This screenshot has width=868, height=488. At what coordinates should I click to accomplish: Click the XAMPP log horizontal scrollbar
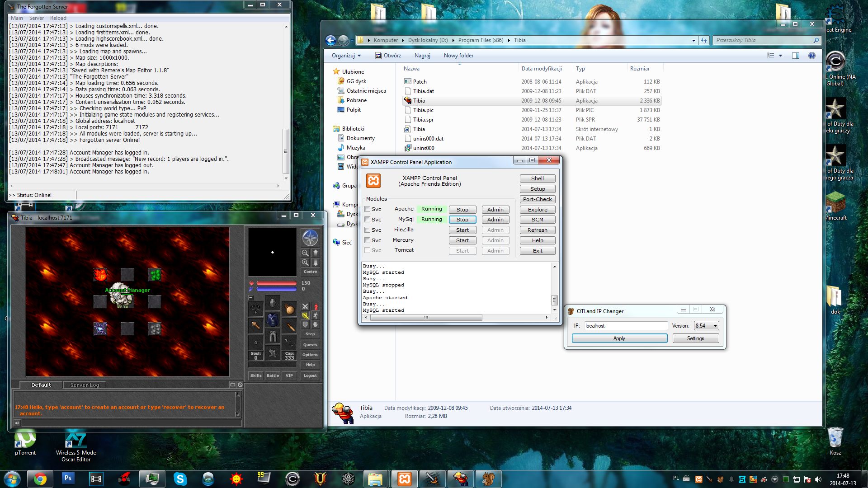coord(456,318)
